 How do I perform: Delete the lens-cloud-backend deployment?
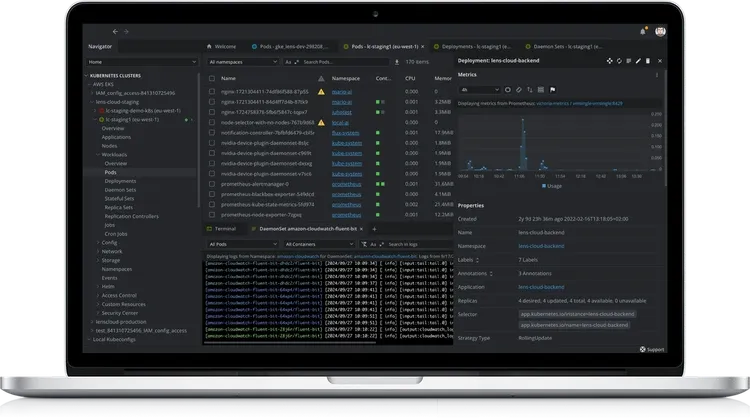(648, 61)
